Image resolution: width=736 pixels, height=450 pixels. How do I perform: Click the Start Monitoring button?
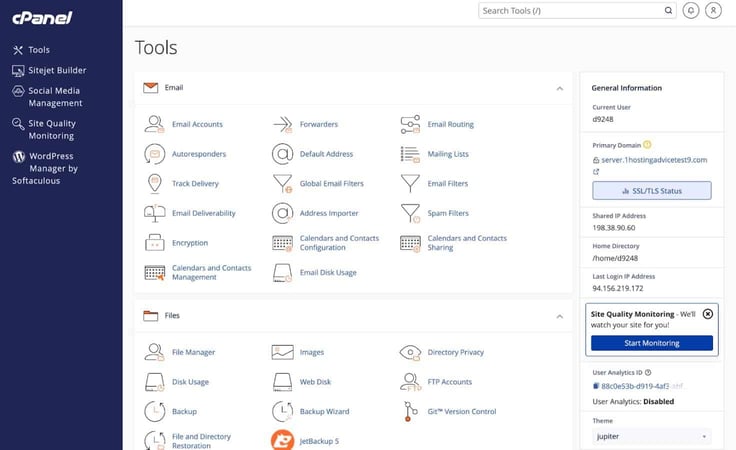point(652,343)
